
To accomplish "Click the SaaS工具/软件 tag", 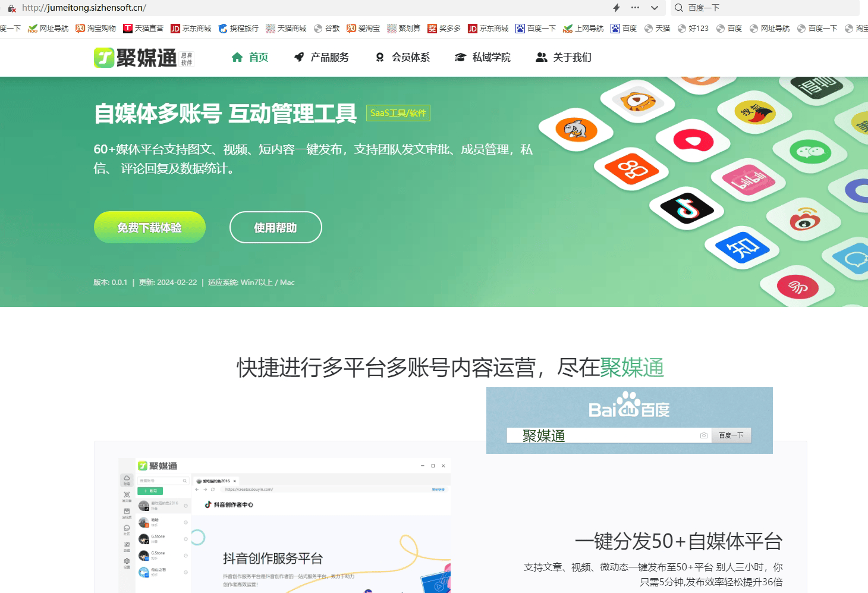I will (398, 113).
